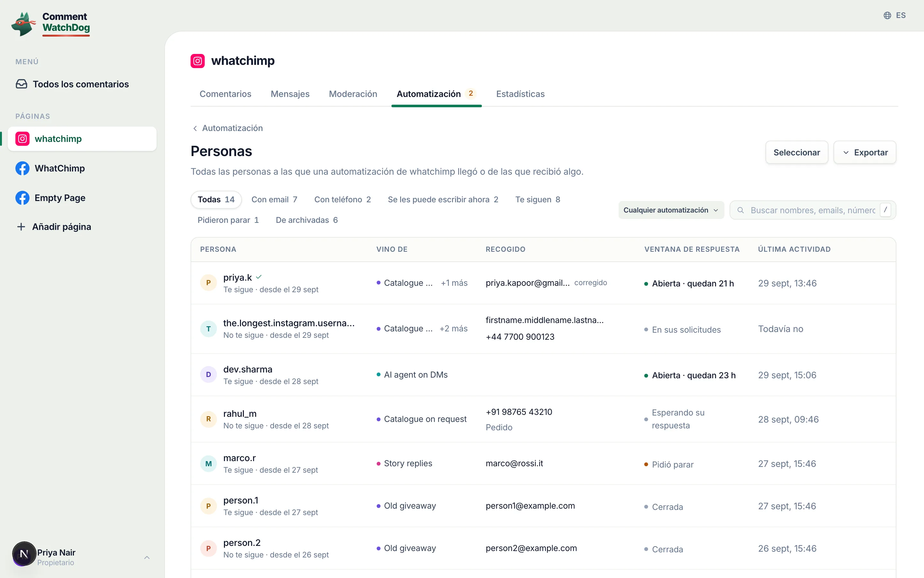Filter people Con email
Viewport: 924px width, 578px height.
click(274, 199)
